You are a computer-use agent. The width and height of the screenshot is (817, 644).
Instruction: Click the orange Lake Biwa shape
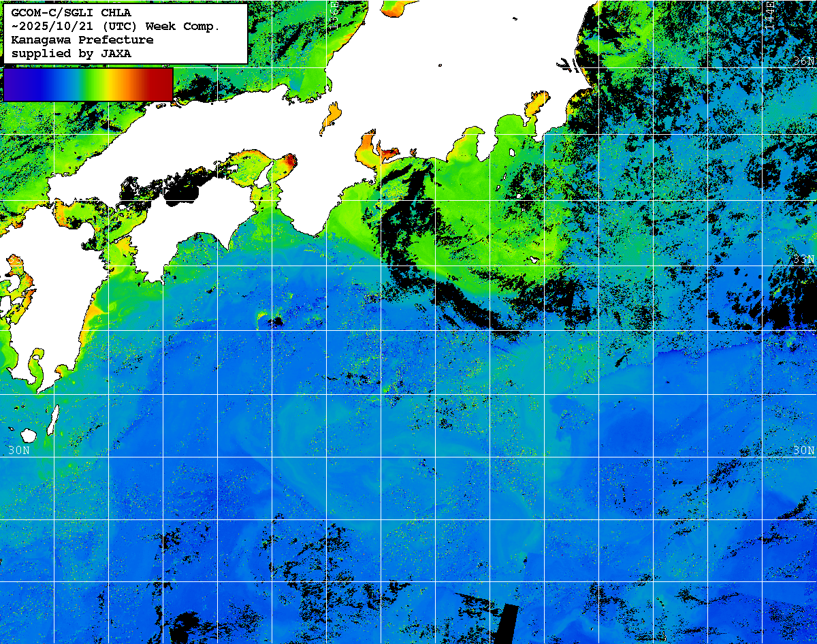pyautogui.click(x=331, y=117)
